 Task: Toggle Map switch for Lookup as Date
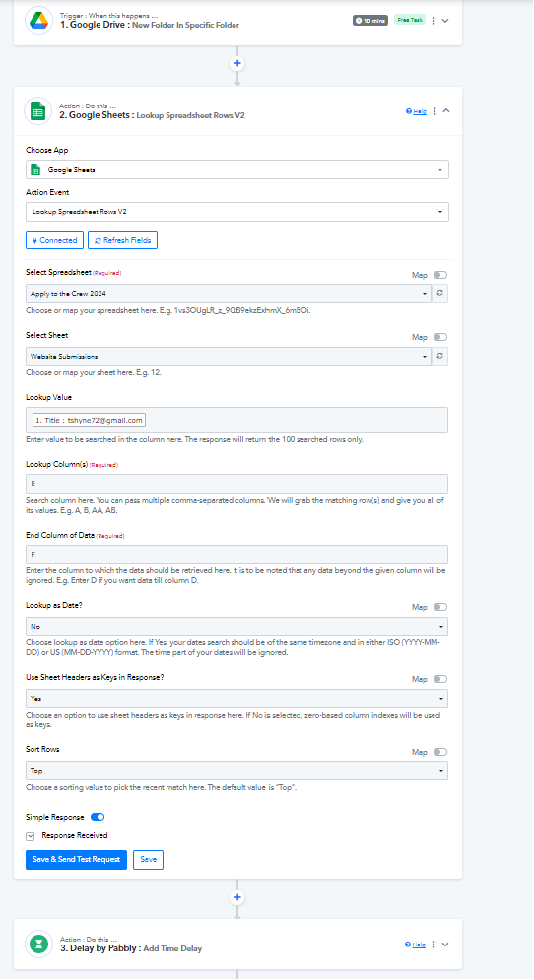click(x=440, y=607)
